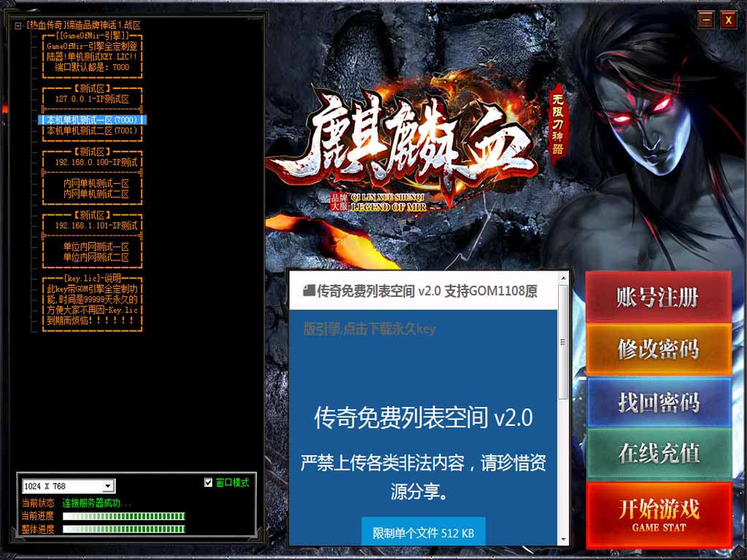Click the web panel scrollbar up arrow
Image resolution: width=747 pixels, height=560 pixels.
click(x=563, y=278)
